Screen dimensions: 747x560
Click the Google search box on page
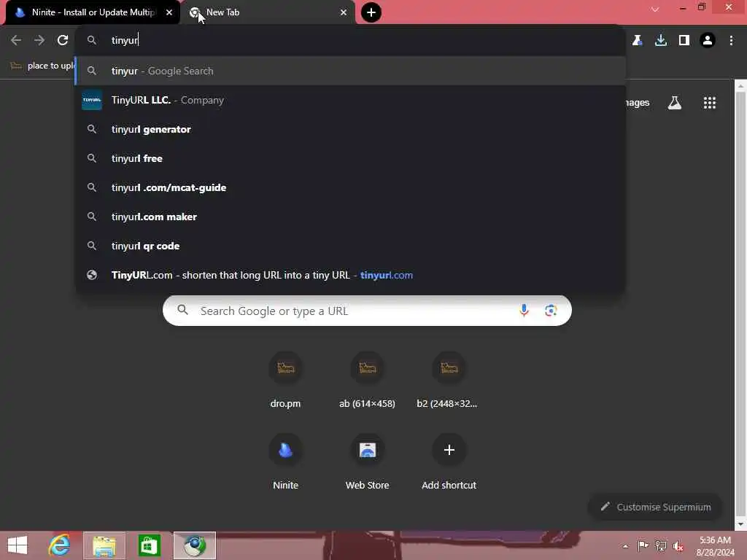coord(367,311)
